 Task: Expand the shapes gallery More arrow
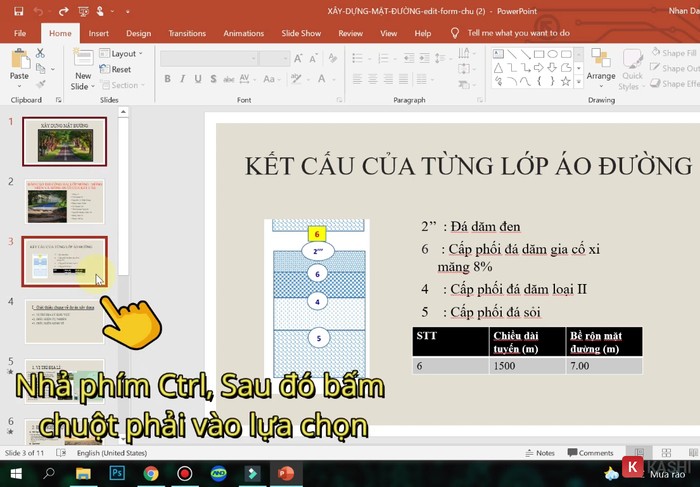click(579, 82)
